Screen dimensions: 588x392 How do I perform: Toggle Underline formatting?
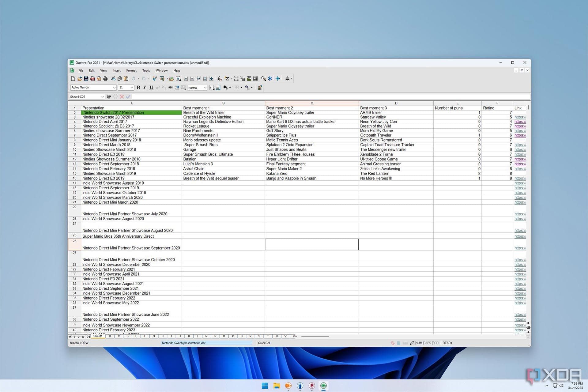pos(151,88)
